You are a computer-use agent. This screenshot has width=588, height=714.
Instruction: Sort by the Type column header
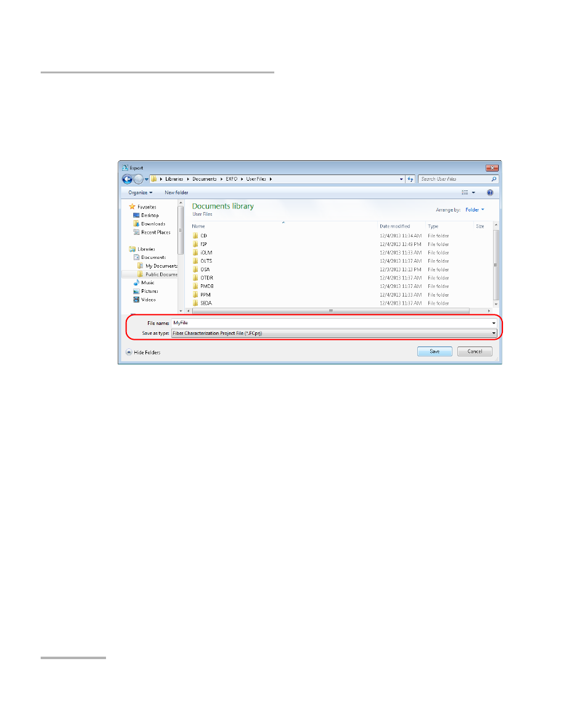433,226
